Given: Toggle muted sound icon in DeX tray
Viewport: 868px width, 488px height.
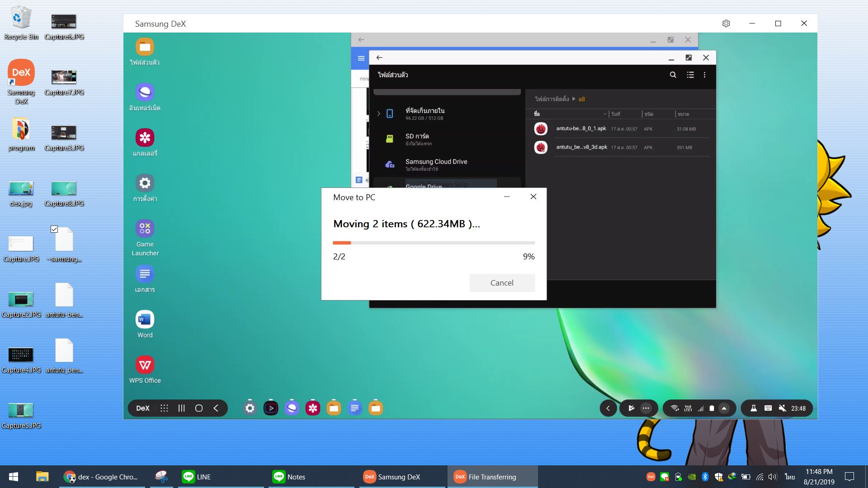Looking at the screenshot, I should pos(782,408).
